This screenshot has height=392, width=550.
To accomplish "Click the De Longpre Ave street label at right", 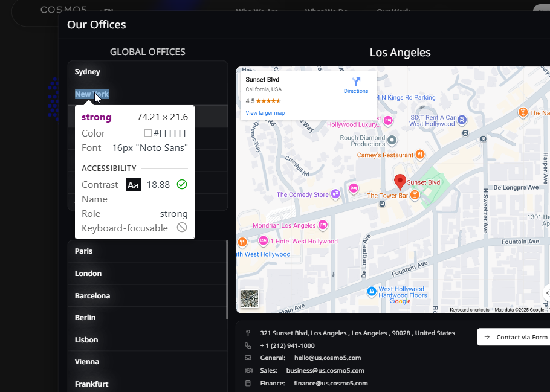I will click(516, 188).
